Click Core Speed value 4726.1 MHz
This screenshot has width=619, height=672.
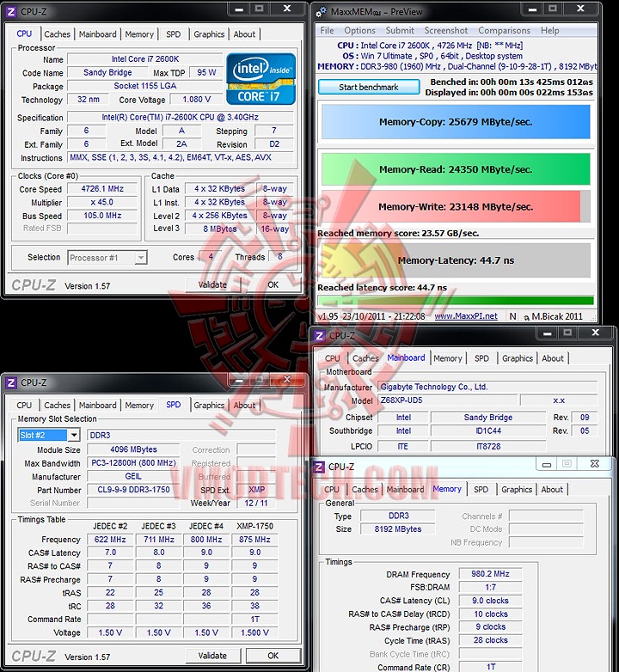102,188
